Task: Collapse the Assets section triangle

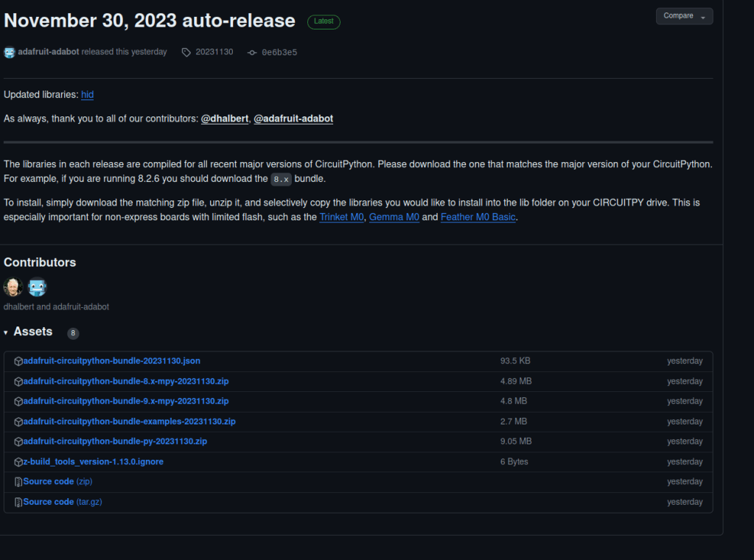Action: (x=6, y=333)
